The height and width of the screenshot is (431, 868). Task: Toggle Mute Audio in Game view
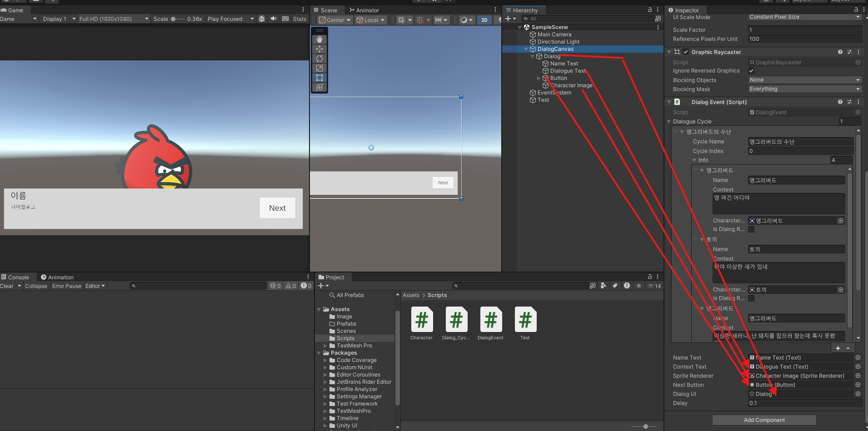click(x=274, y=19)
